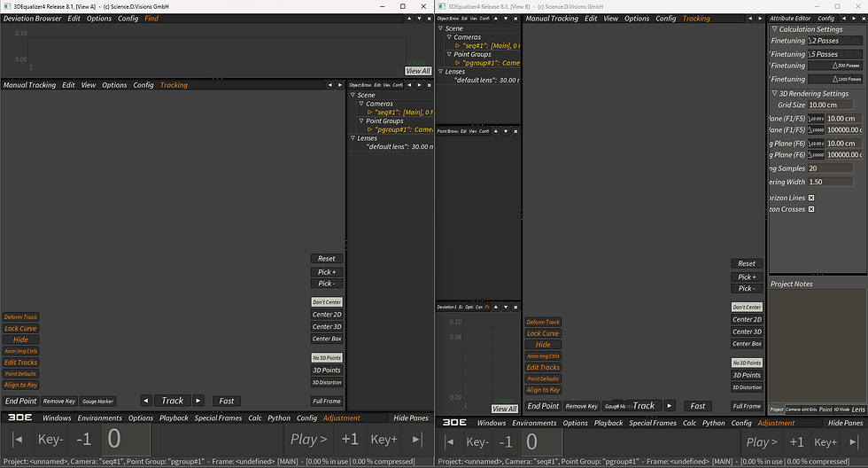Switch to Center Box in View B
This screenshot has height=468, width=868.
pyautogui.click(x=747, y=343)
